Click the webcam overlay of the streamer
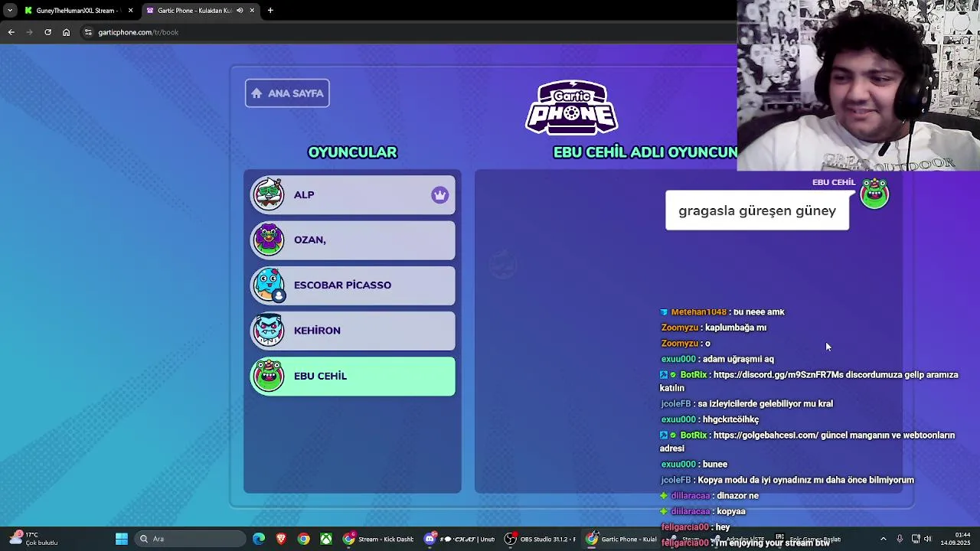980x551 pixels. tap(858, 85)
